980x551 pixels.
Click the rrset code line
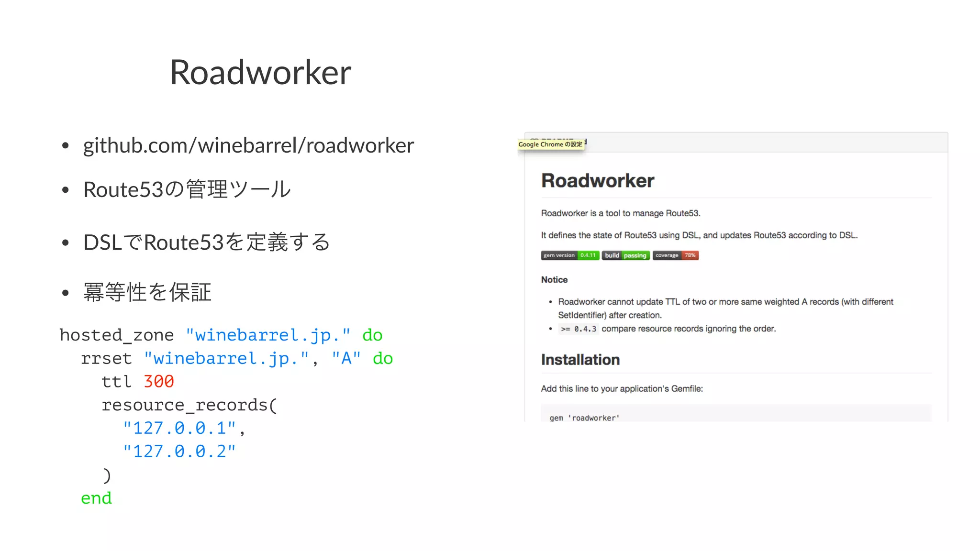[237, 359]
